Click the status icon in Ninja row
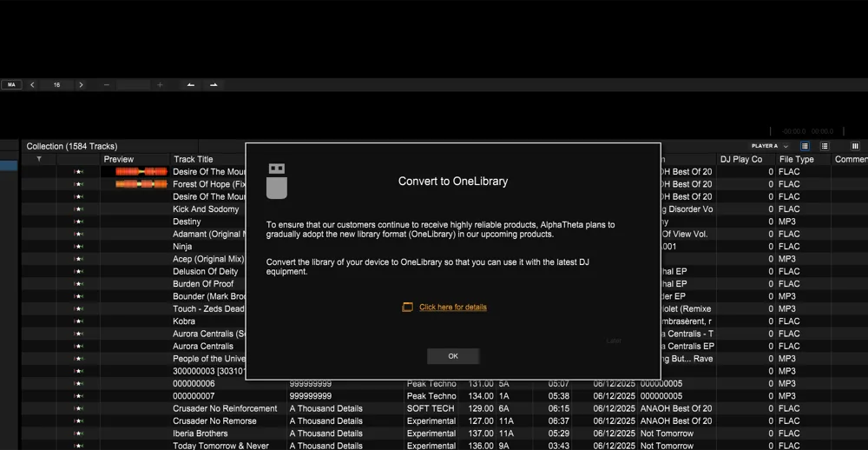868x450 pixels. click(x=79, y=247)
